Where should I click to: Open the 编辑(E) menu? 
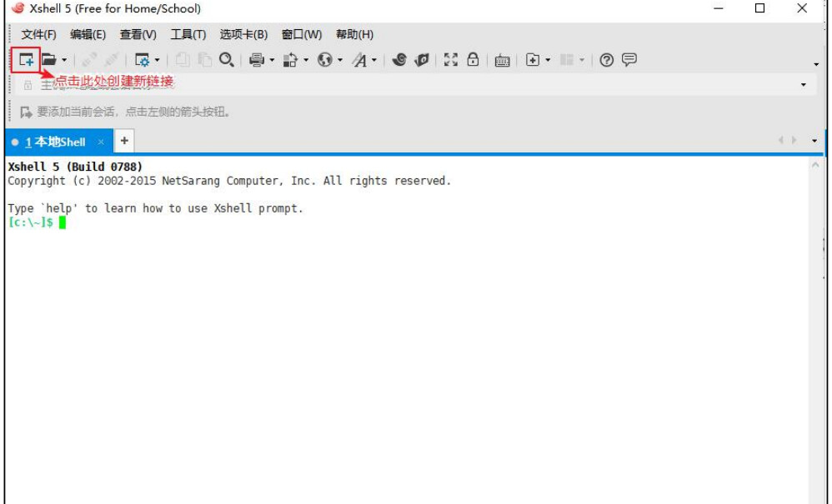click(88, 34)
